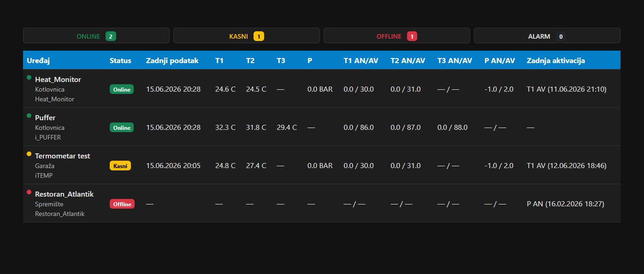644x274 pixels.
Task: Click the iTEMP device identifier
Action: point(44,175)
